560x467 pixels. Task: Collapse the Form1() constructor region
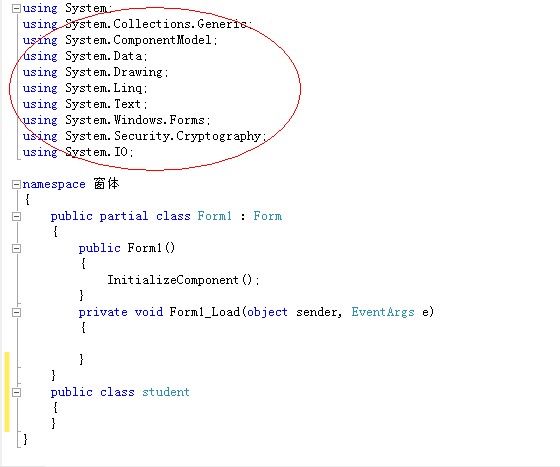[x=16, y=248]
